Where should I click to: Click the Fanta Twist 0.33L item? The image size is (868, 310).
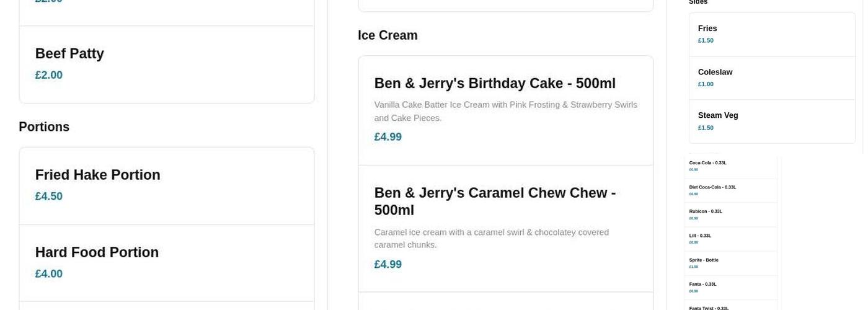pos(730,307)
